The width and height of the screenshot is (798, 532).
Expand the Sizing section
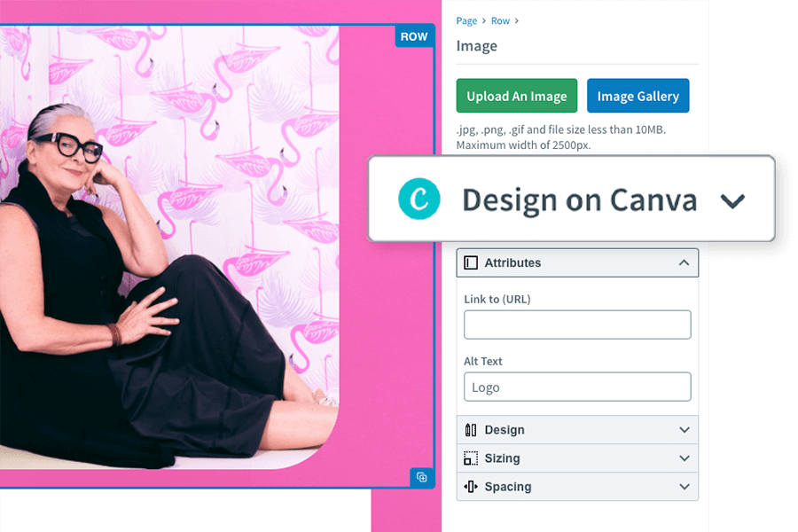(x=684, y=458)
